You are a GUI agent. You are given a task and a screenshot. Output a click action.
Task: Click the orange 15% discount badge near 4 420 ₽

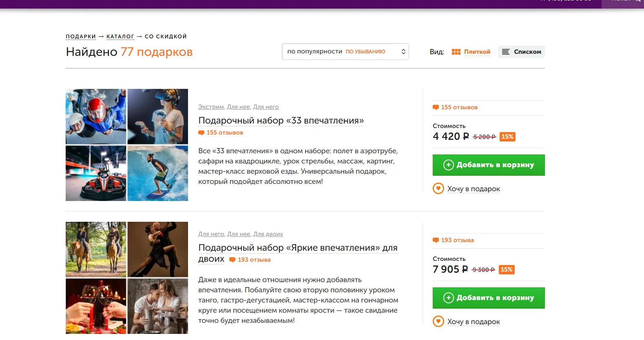[x=507, y=137]
